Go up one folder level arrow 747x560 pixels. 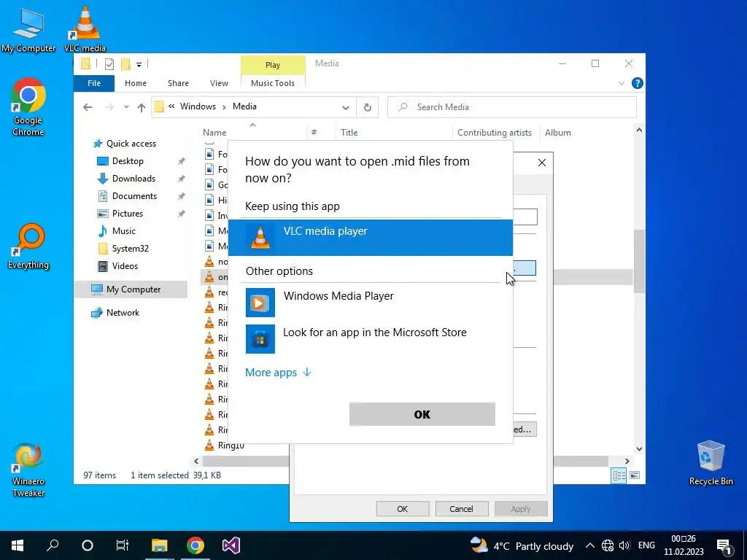(x=142, y=107)
